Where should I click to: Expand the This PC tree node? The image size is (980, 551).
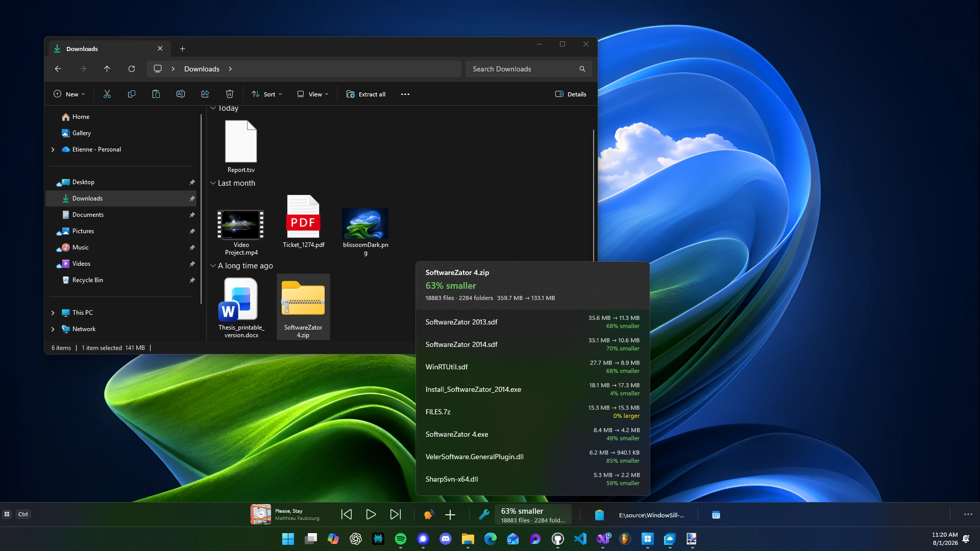click(x=53, y=313)
